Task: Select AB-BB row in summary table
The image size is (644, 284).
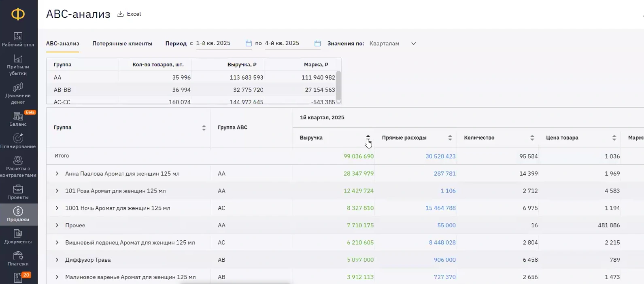Action: (191, 90)
